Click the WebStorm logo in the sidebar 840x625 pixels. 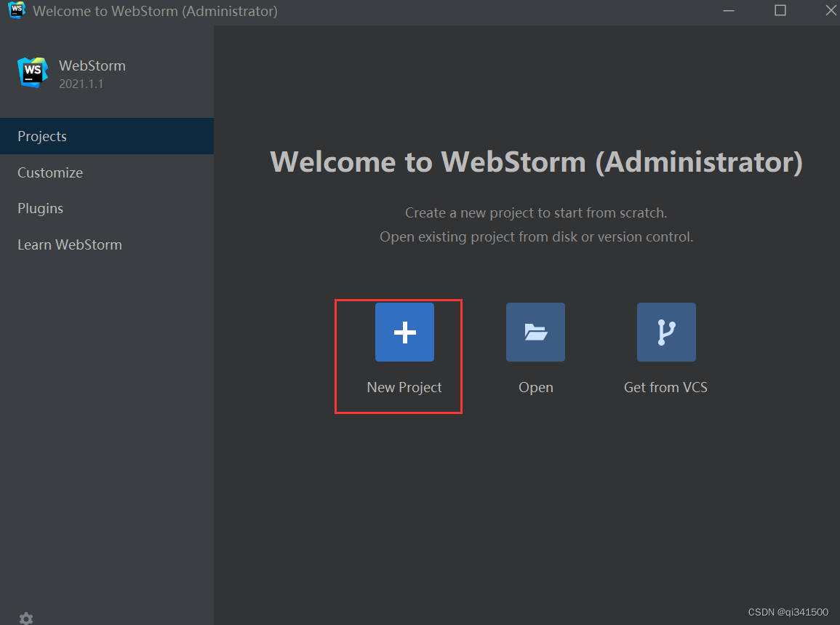[x=33, y=72]
